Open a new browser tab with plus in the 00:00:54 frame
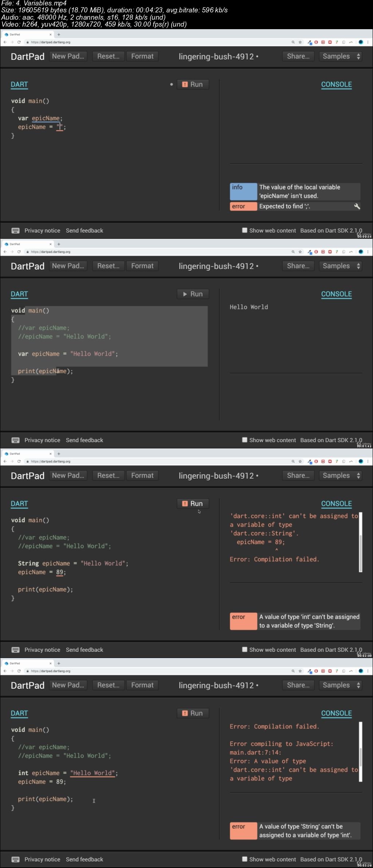The width and height of the screenshot is (373, 868). [59, 35]
